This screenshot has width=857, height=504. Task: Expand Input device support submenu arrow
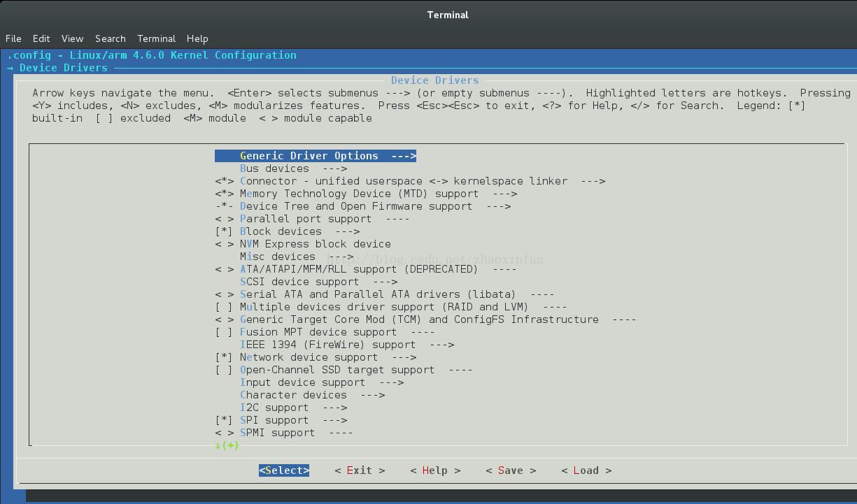[391, 382]
